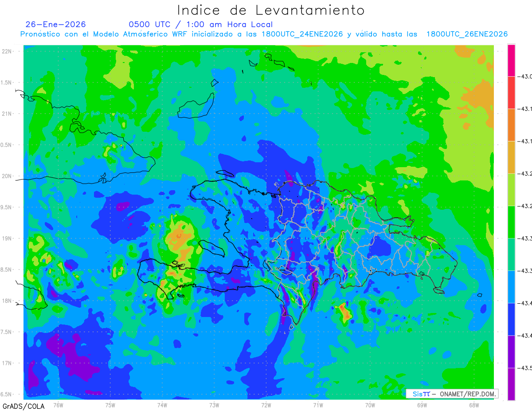Click the '76W' longitude label
Screen dimensions: 532x411
click(x=58, y=405)
